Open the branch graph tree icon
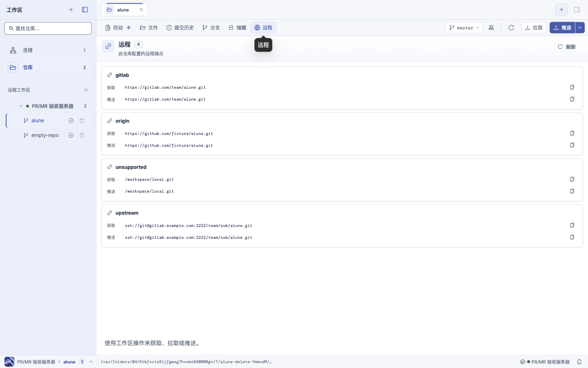 [x=491, y=28]
